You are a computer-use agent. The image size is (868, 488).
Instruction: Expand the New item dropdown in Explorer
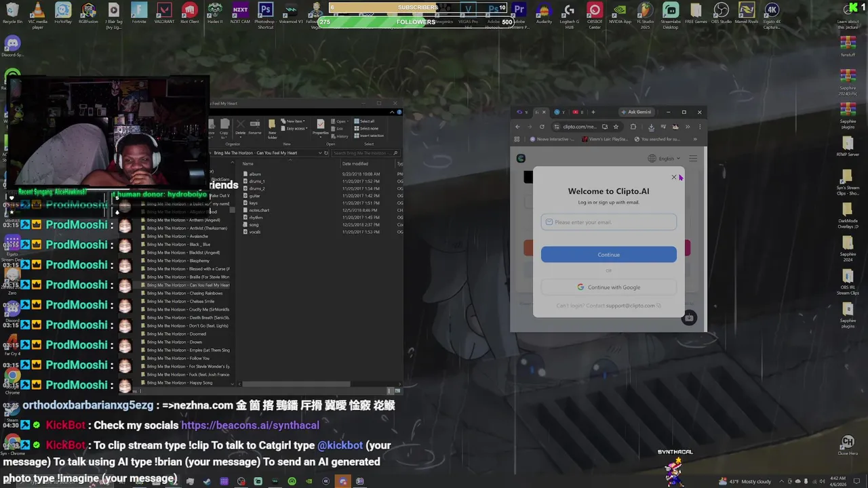(294, 121)
